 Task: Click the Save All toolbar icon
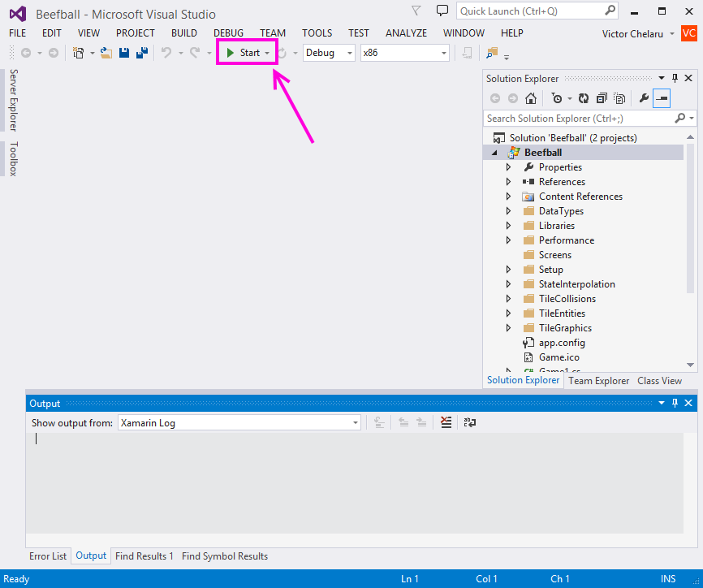coord(142,53)
